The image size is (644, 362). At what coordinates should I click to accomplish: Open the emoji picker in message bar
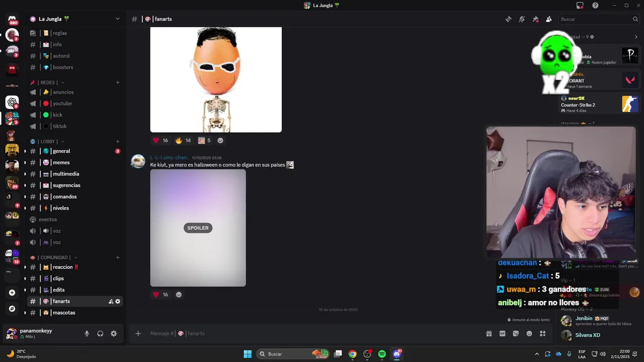pyautogui.click(x=529, y=333)
